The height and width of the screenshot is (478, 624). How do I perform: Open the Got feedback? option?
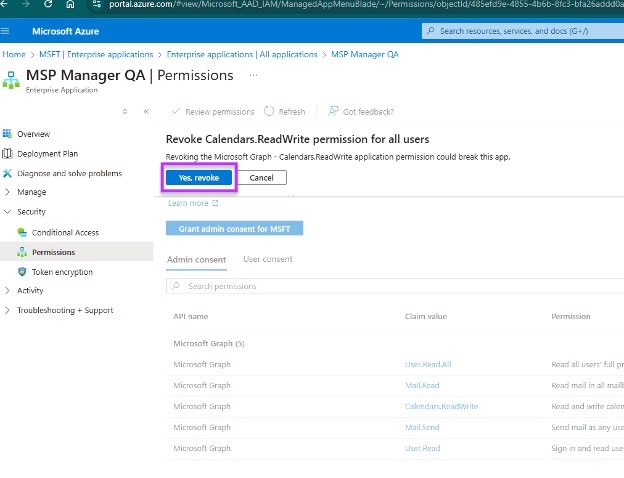[x=361, y=112]
